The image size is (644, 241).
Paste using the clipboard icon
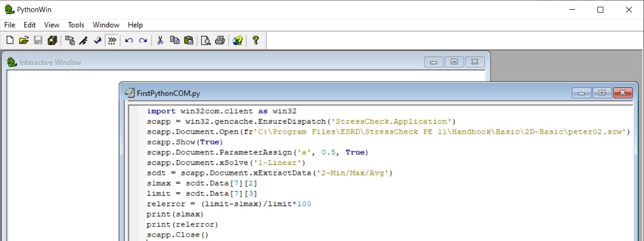(x=188, y=41)
